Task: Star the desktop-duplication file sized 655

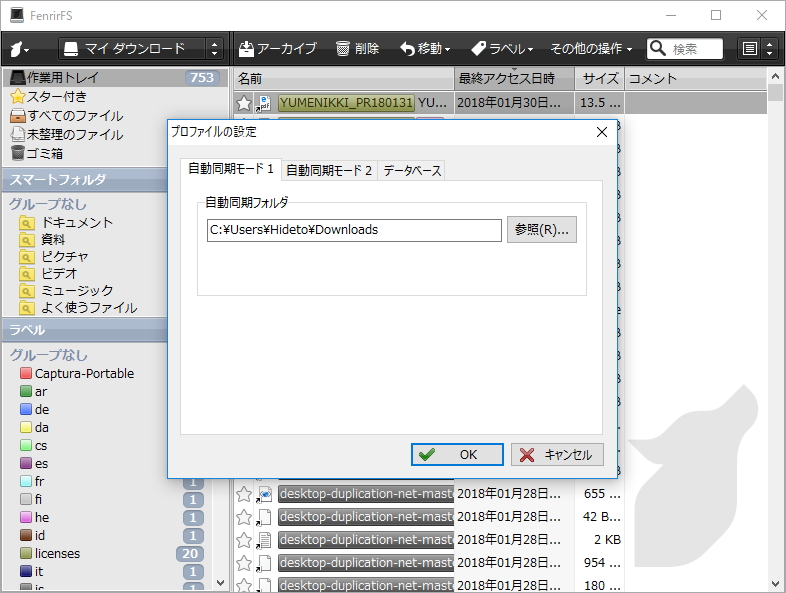Action: pos(244,494)
